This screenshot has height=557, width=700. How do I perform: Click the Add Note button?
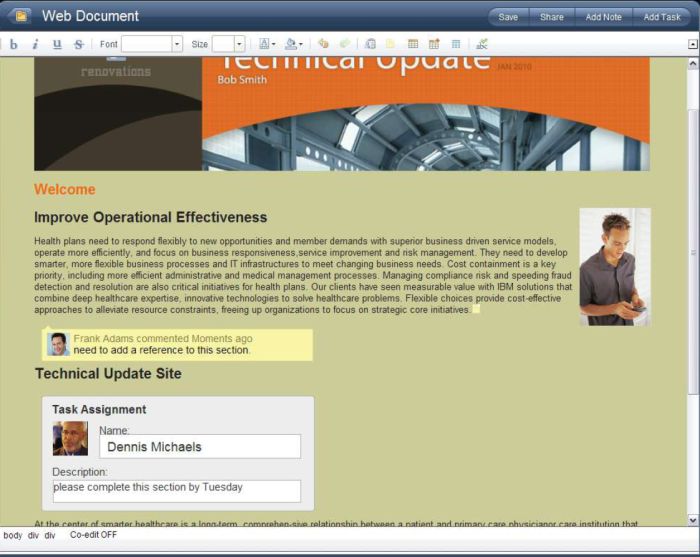pos(604,17)
